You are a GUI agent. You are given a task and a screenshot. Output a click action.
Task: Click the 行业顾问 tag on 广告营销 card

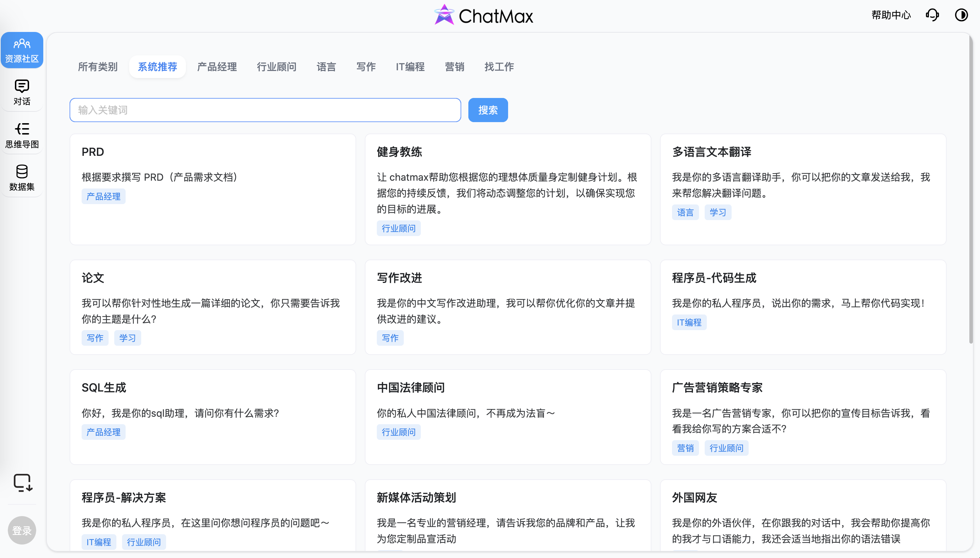click(x=726, y=448)
